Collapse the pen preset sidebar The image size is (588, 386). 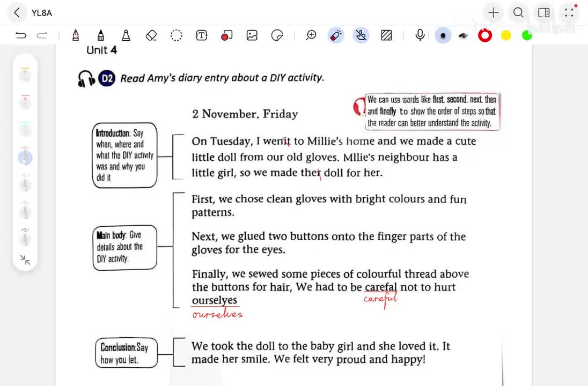25,259
